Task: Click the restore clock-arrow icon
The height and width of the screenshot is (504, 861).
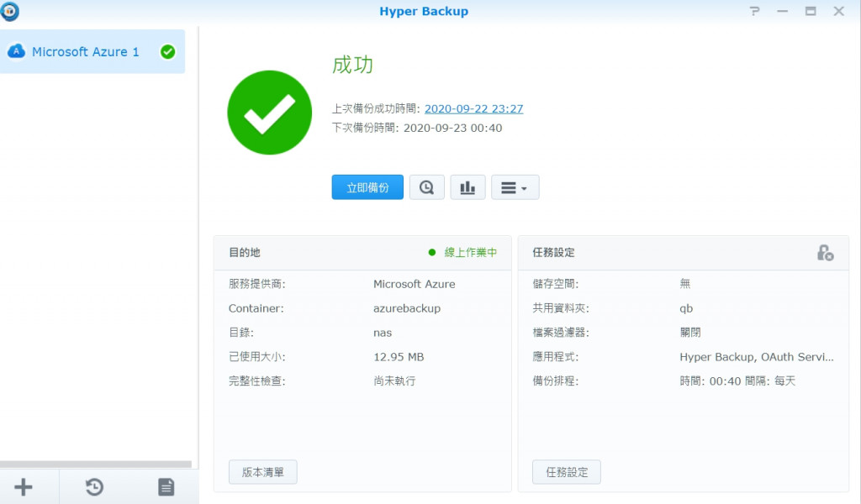Action: (94, 487)
